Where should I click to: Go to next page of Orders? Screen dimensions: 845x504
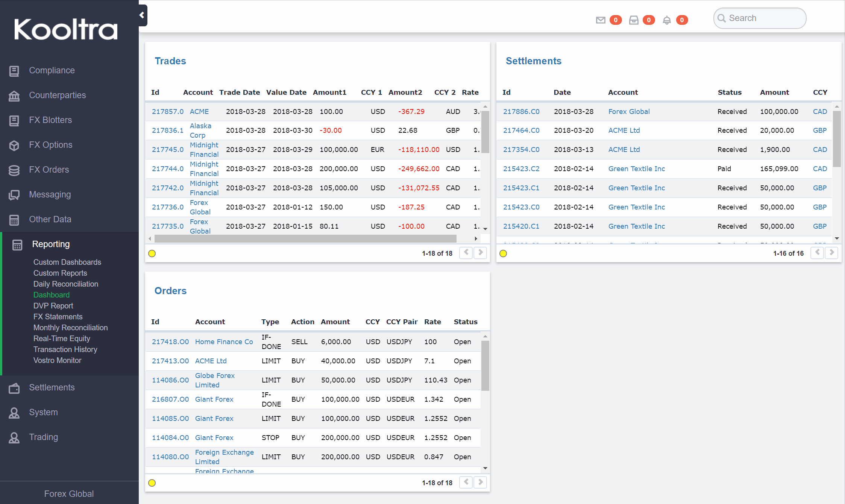(x=480, y=482)
